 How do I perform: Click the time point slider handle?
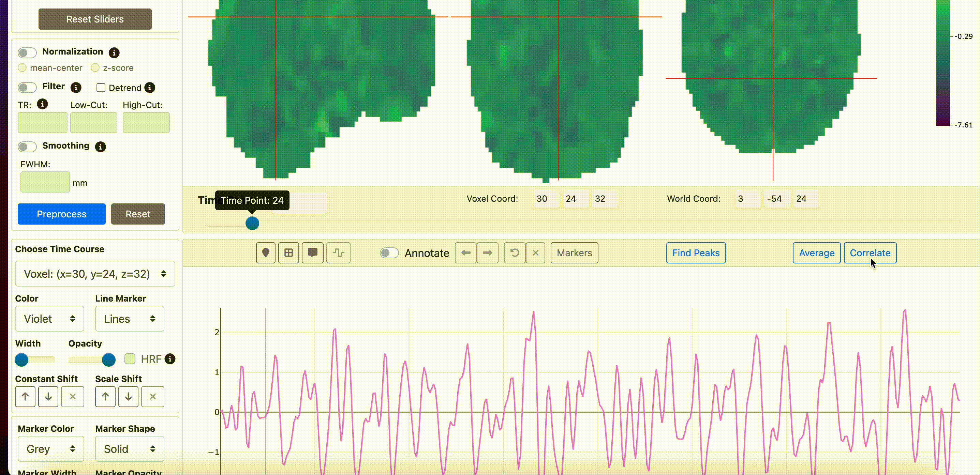(252, 223)
